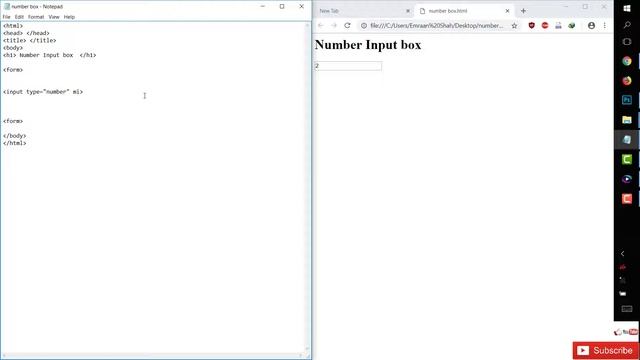Click the </body> line in Notepad
The height and width of the screenshot is (360, 640).
pyautogui.click(x=15, y=136)
